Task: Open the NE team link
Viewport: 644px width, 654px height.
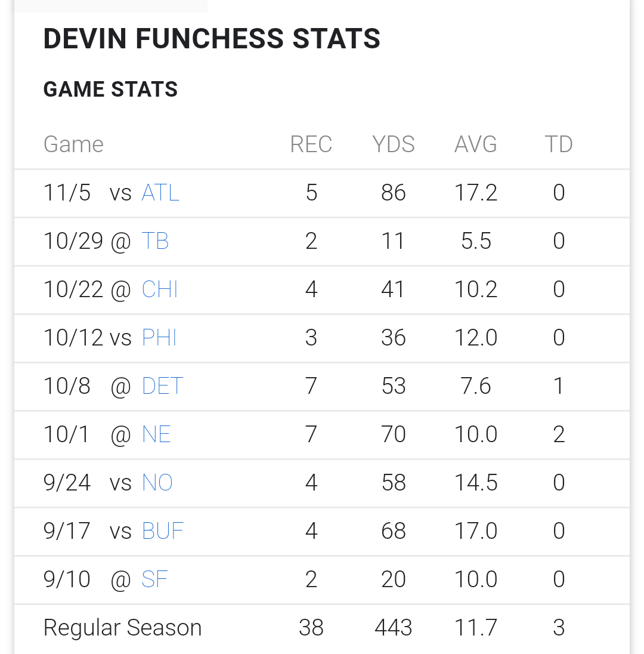Action: [156, 434]
